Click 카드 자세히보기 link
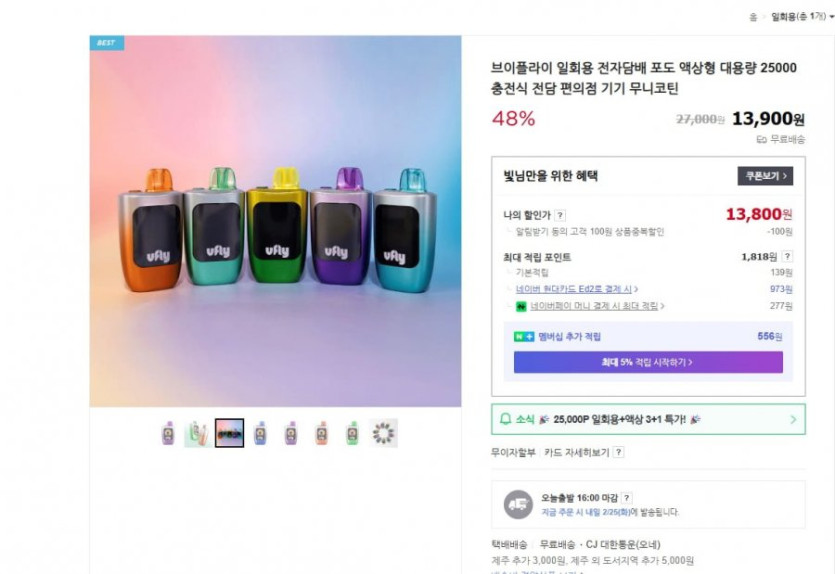 (x=577, y=452)
